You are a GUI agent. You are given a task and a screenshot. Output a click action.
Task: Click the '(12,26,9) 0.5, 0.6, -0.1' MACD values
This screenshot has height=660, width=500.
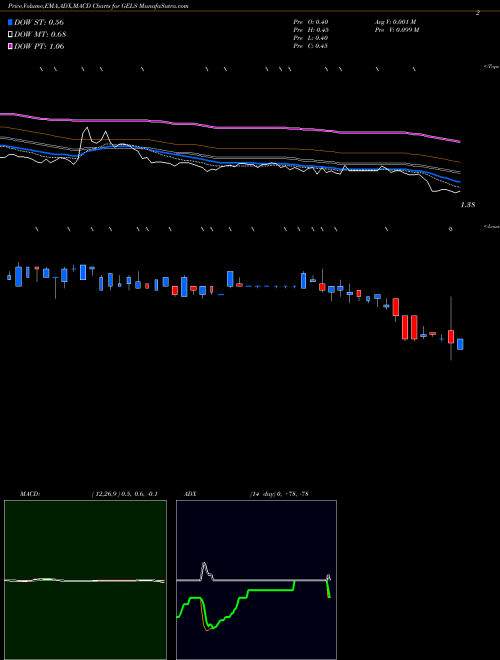pyautogui.click(x=124, y=494)
